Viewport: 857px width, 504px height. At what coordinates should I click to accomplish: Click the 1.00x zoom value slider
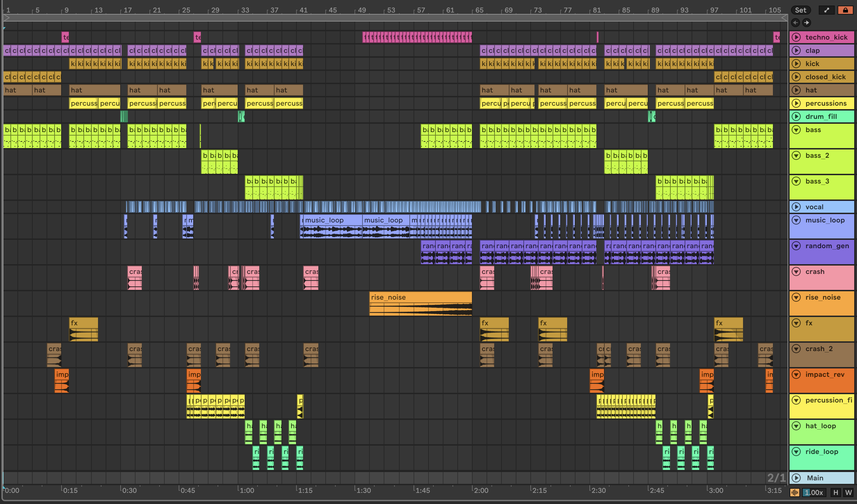click(814, 493)
